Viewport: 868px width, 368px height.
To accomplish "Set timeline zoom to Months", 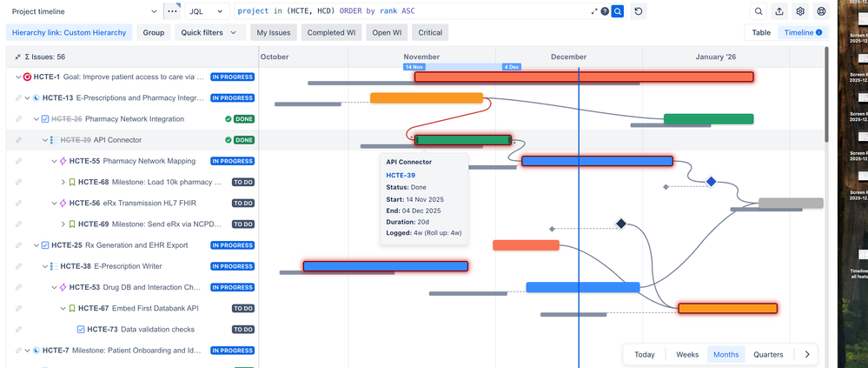I will 726,355.
